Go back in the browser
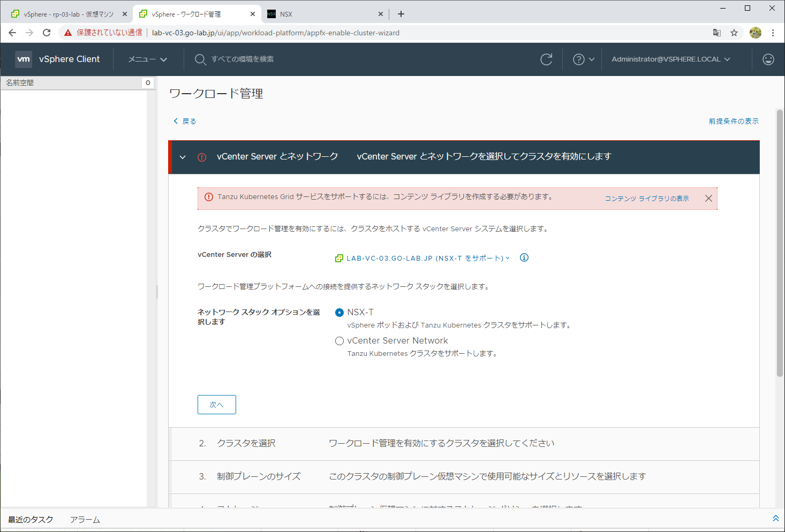This screenshot has width=785, height=532. tap(12, 33)
